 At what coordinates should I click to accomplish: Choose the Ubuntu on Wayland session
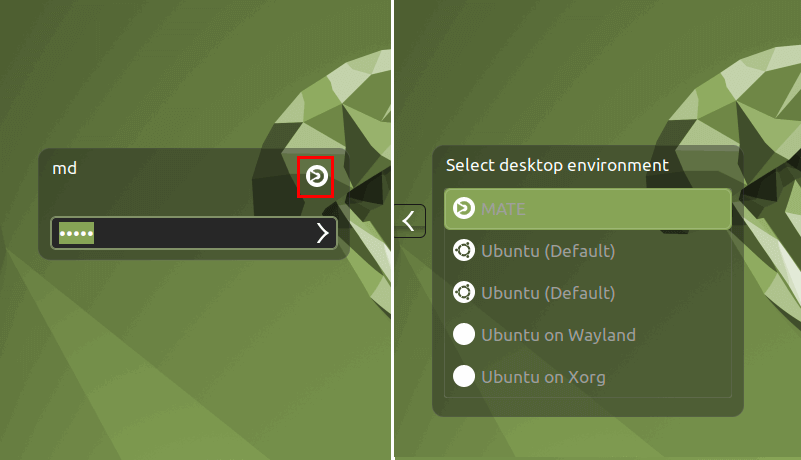tap(587, 335)
